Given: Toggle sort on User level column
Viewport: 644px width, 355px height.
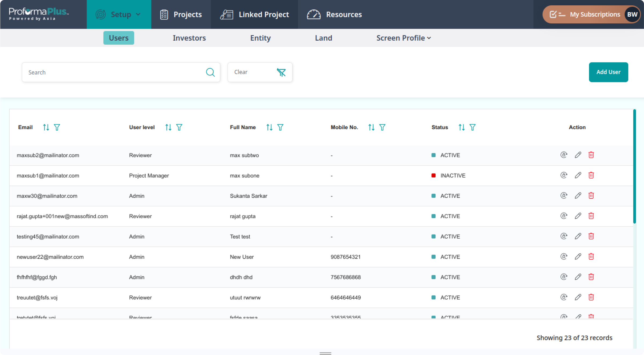Looking at the screenshot, I should [168, 127].
